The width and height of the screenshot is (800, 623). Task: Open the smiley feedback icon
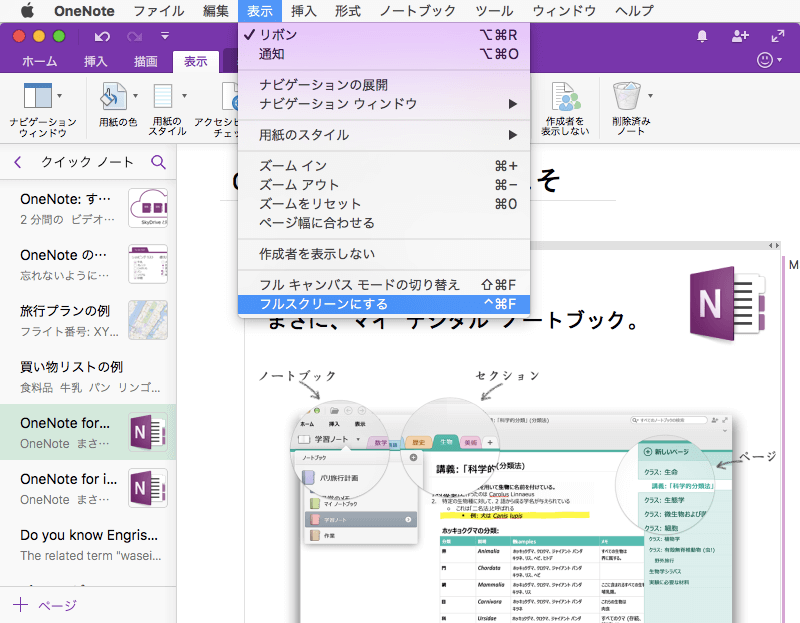tap(764, 60)
